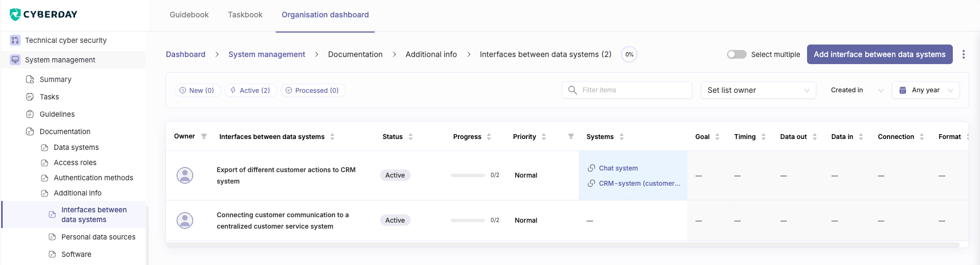Enable the Select multiple toggle

coord(736,54)
